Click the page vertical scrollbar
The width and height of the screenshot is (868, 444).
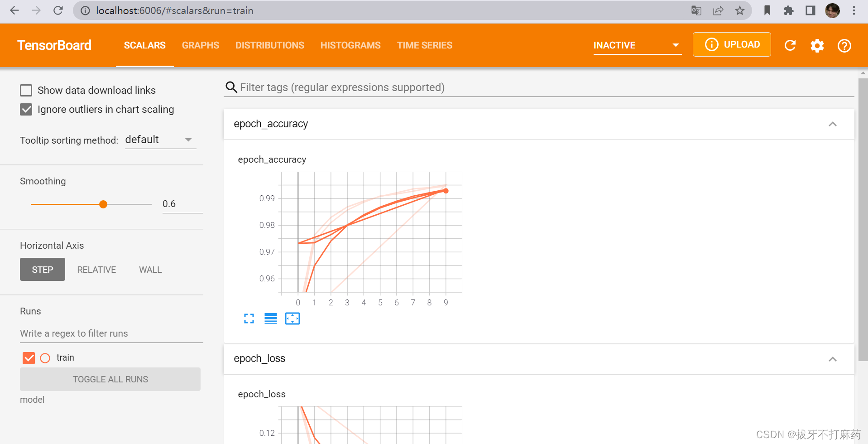pos(863,220)
